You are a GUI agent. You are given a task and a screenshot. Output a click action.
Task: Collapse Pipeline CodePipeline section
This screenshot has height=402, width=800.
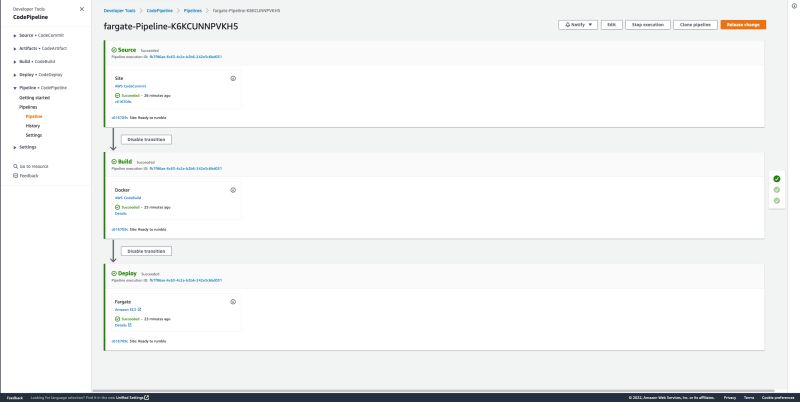tap(15, 88)
